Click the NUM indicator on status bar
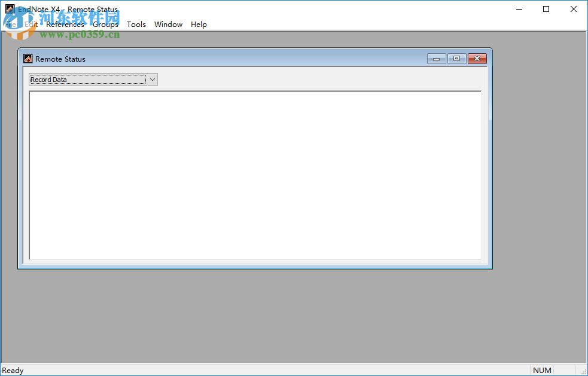588x376 pixels. [542, 370]
